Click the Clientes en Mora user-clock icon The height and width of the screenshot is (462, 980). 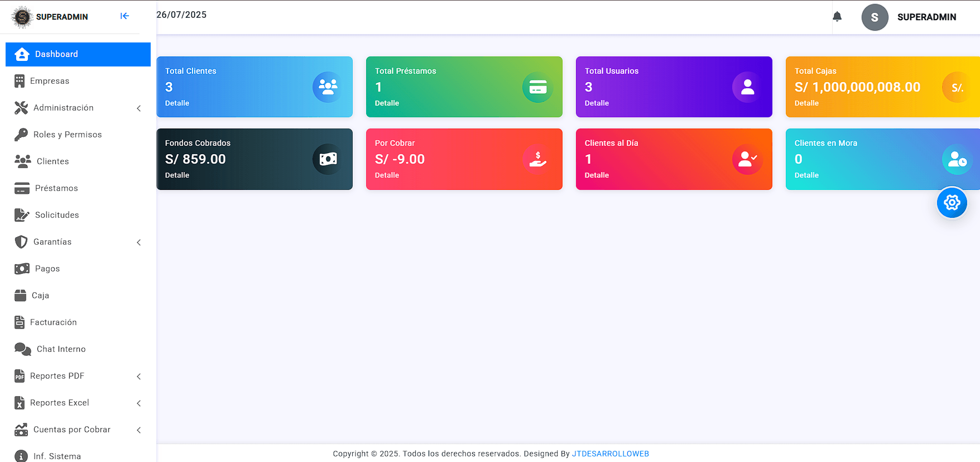click(x=957, y=159)
